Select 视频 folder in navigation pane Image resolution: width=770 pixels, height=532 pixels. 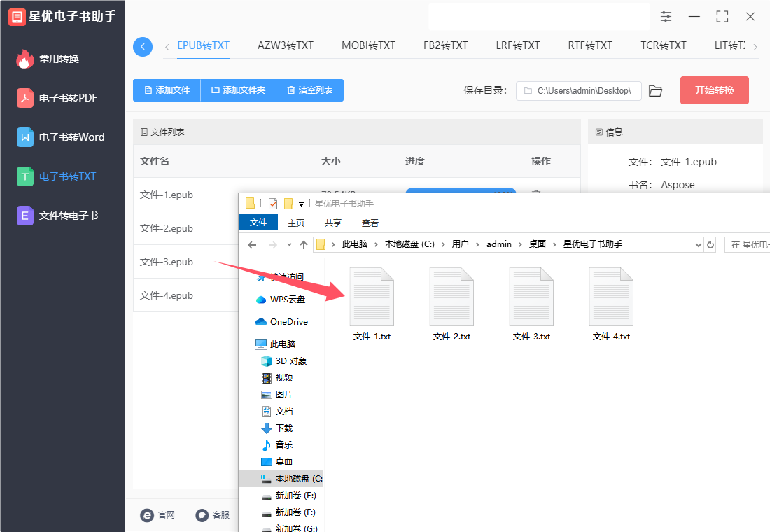coord(277,378)
